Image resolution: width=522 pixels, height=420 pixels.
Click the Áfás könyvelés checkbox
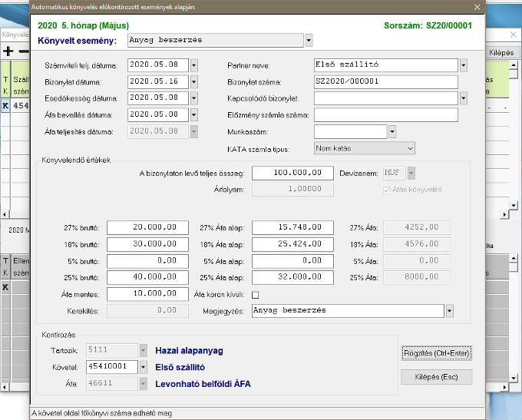point(386,189)
